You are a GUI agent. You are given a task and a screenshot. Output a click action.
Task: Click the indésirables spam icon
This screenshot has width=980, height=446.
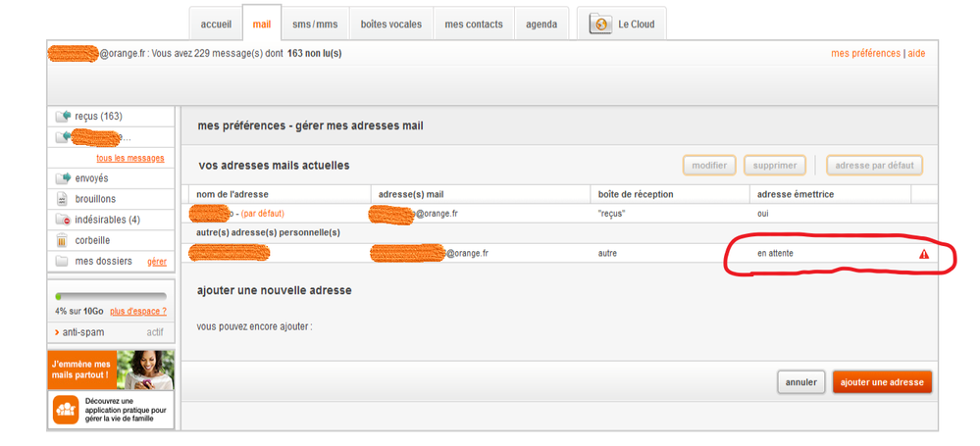pyautogui.click(x=64, y=220)
